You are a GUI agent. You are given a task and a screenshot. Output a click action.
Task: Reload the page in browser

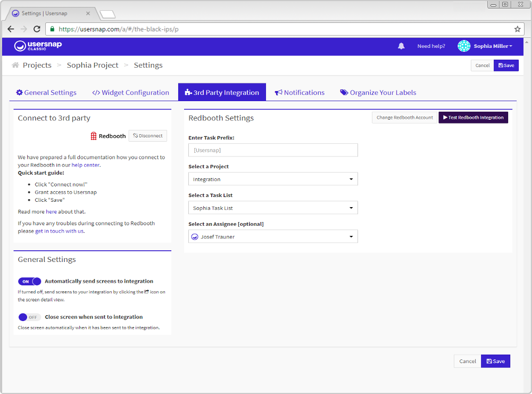(37, 29)
